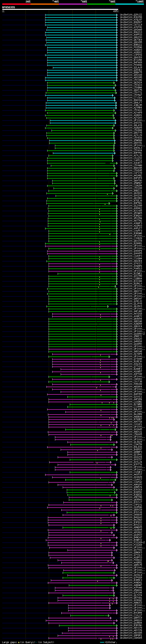Click the UniRef100_O46420 label

(x=131, y=339)
